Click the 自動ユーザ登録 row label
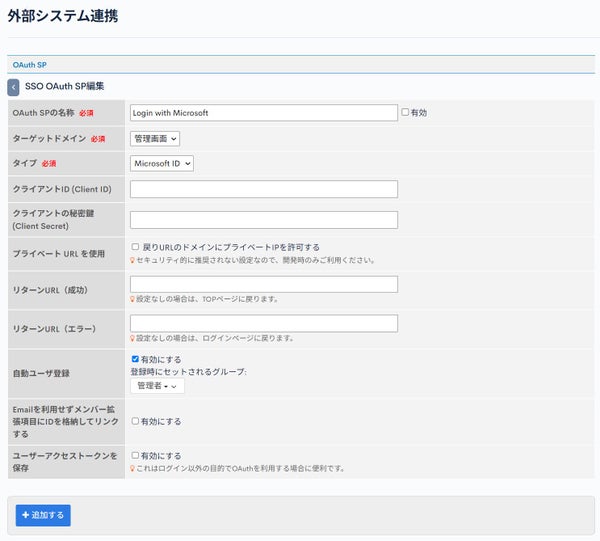 point(41,373)
